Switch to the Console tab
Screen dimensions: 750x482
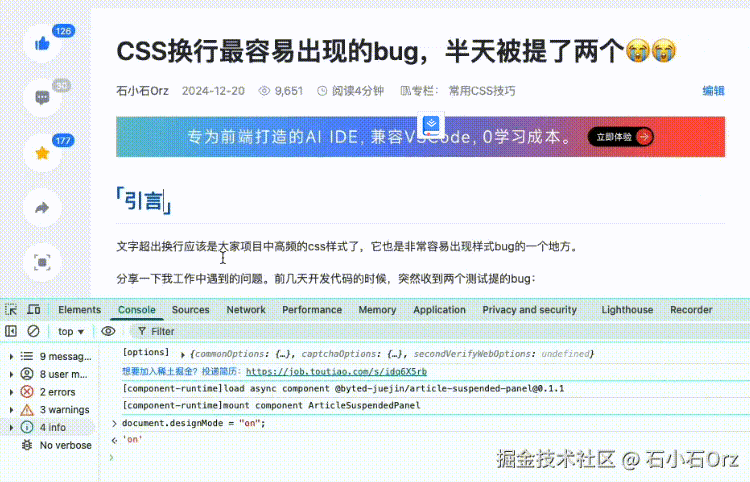137,309
